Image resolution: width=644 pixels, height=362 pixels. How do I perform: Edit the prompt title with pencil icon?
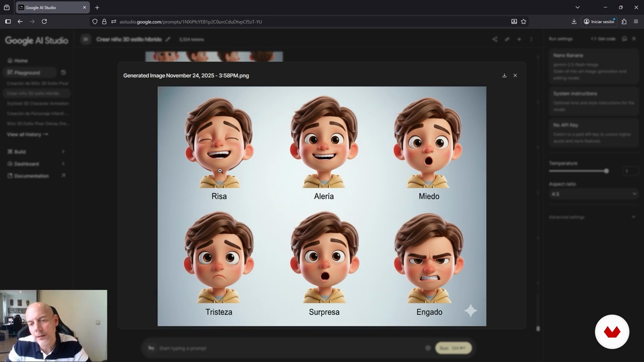click(168, 39)
